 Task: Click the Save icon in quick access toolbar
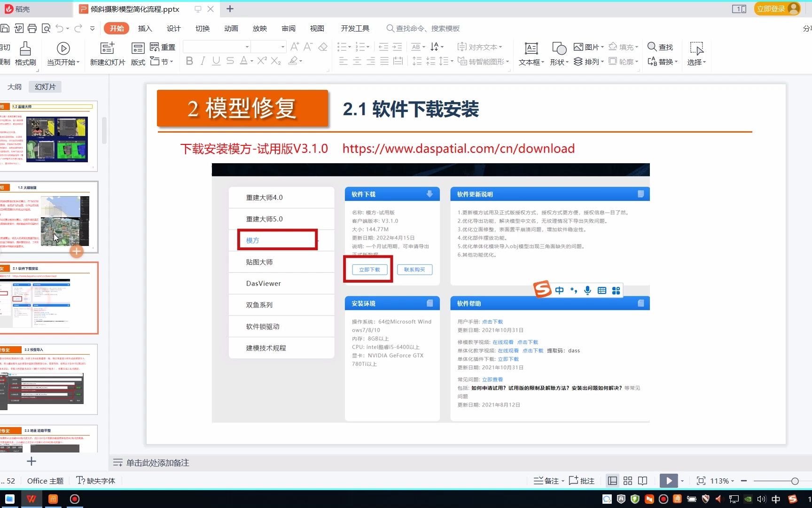click(x=5, y=28)
